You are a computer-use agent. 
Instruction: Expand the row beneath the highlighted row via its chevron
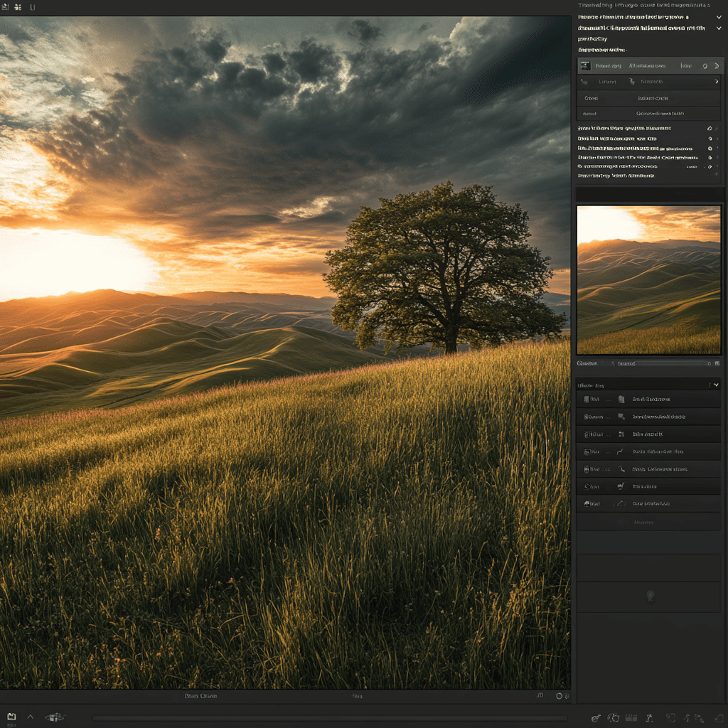[717, 82]
